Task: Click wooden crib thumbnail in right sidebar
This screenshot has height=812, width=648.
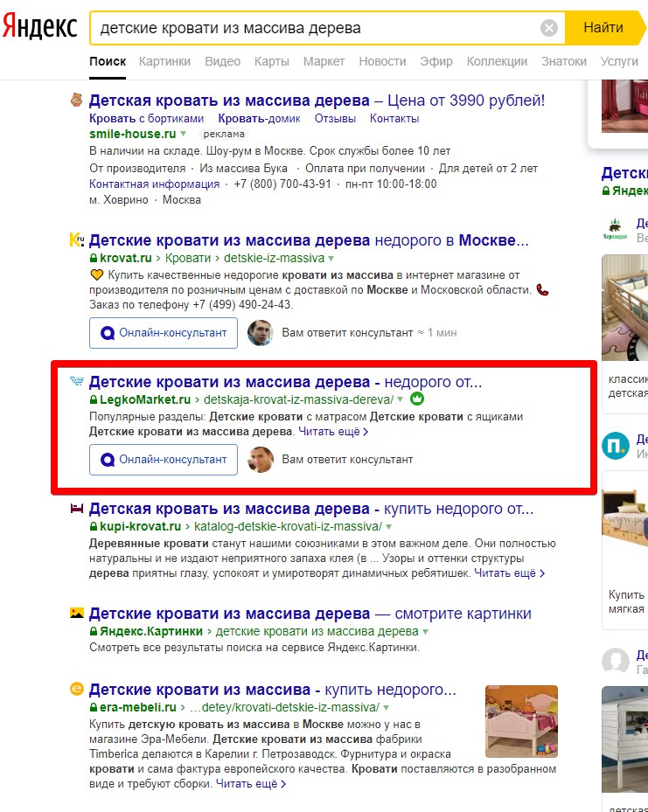Action: coord(624,308)
